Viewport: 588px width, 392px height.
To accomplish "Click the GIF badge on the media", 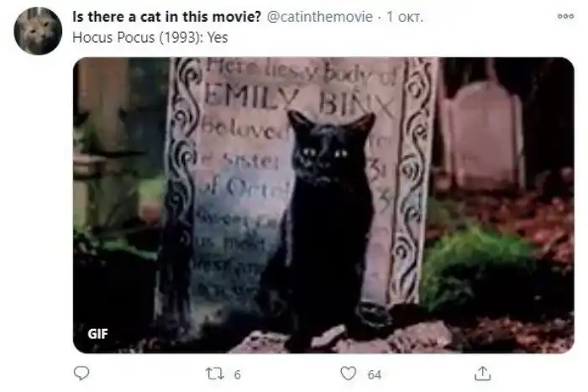I will 98,333.
